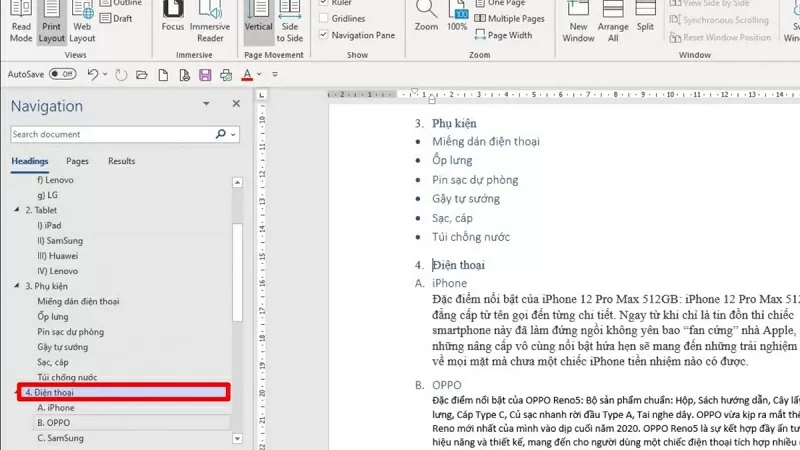Click the search magnifier icon
Viewport: 800px width, 450px height.
click(220, 134)
